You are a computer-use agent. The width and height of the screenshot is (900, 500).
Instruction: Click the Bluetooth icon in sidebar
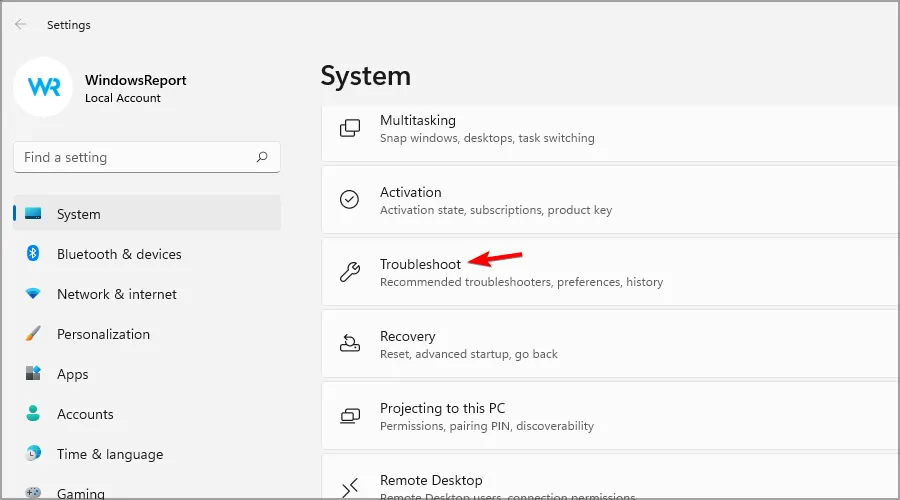point(33,254)
